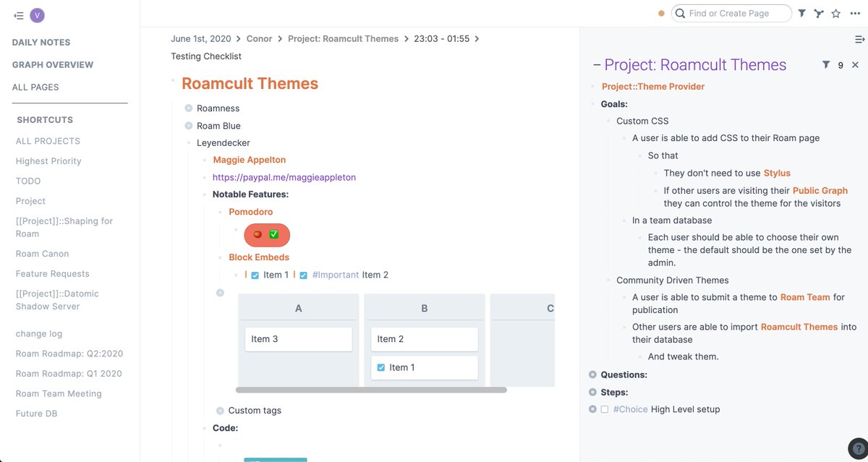
Task: Open Project shortcut in sidebar
Action: coord(30,201)
